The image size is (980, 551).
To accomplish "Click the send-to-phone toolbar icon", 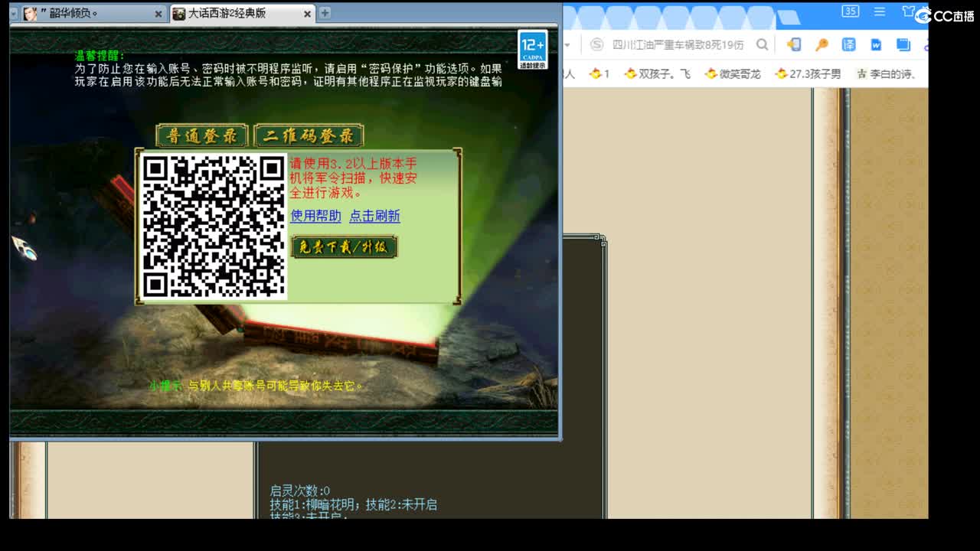I will click(794, 45).
